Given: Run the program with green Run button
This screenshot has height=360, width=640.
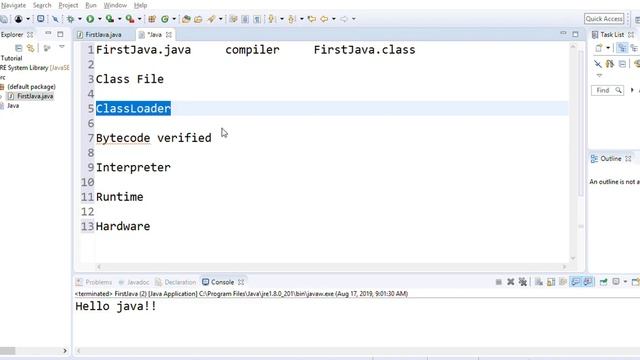Looking at the screenshot, I should click(90, 19).
